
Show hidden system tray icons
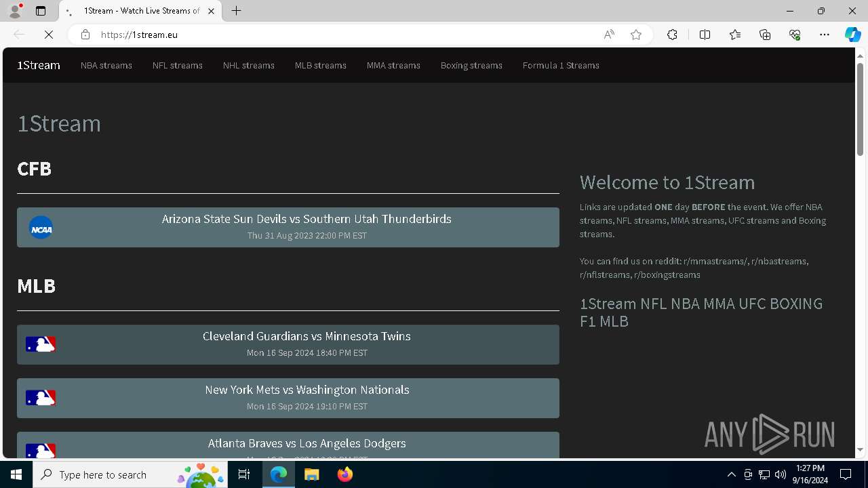(x=731, y=474)
